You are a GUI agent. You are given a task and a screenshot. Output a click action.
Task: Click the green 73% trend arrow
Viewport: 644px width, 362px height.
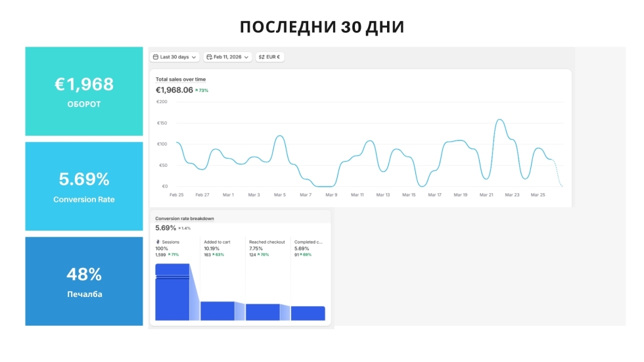tap(196, 90)
